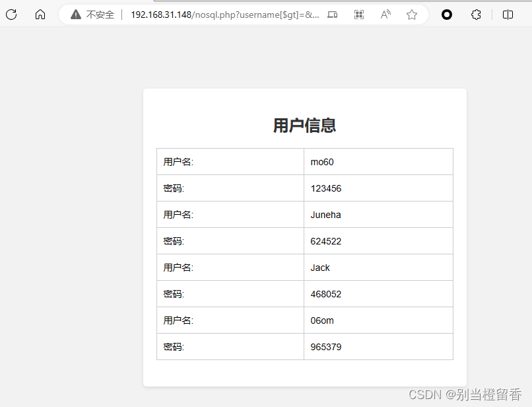
Task: Select password value 624522
Action: 325,241
